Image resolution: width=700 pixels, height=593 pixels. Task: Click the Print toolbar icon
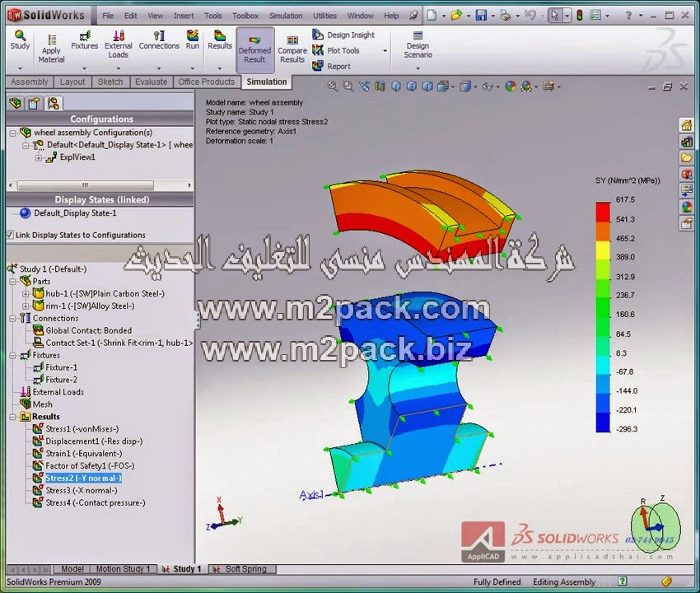coord(506,16)
